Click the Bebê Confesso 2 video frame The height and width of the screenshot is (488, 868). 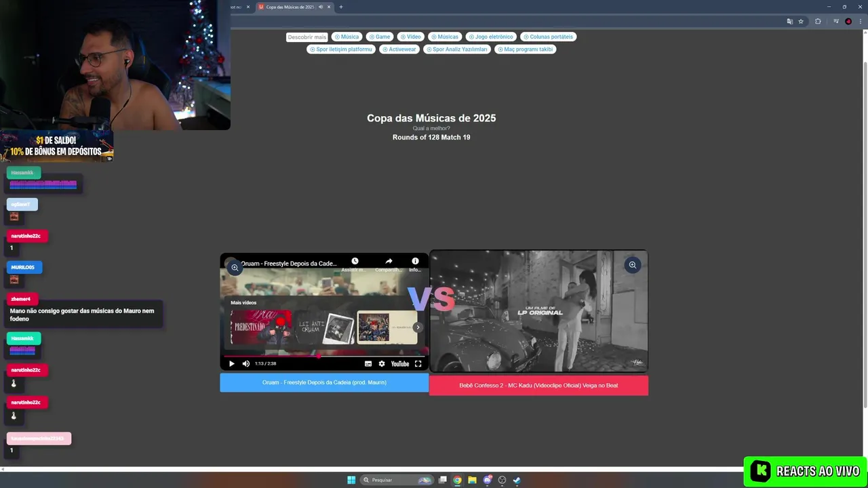[538, 311]
